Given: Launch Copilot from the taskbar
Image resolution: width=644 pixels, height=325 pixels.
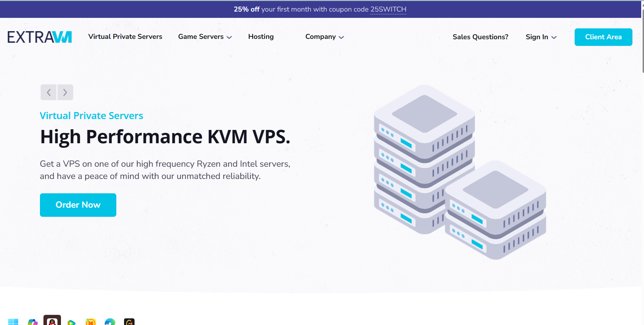Looking at the screenshot, I should point(33,321).
